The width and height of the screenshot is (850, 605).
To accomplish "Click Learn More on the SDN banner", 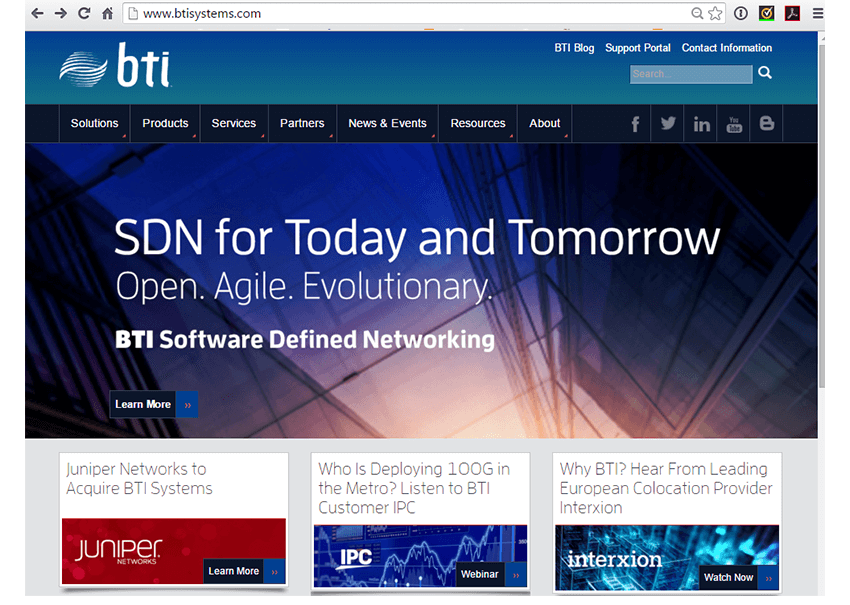I will click(143, 404).
